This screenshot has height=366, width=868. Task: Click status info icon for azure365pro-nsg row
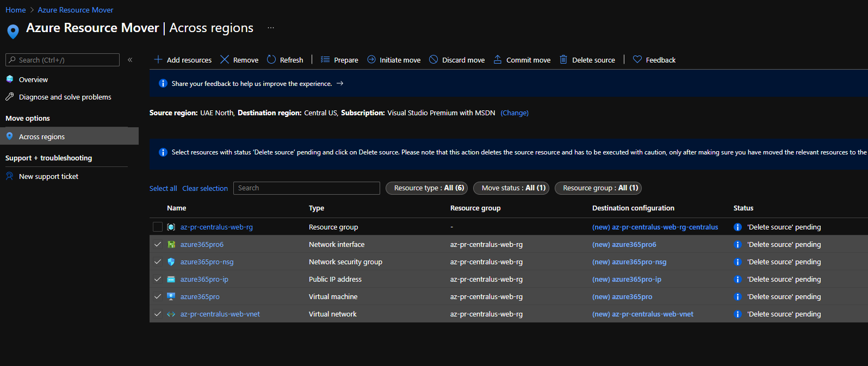737,262
